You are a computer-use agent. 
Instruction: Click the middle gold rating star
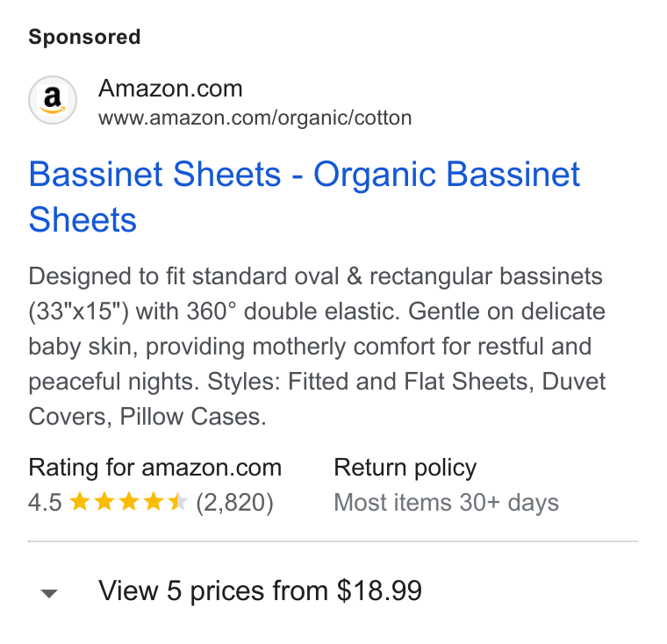[x=128, y=502]
